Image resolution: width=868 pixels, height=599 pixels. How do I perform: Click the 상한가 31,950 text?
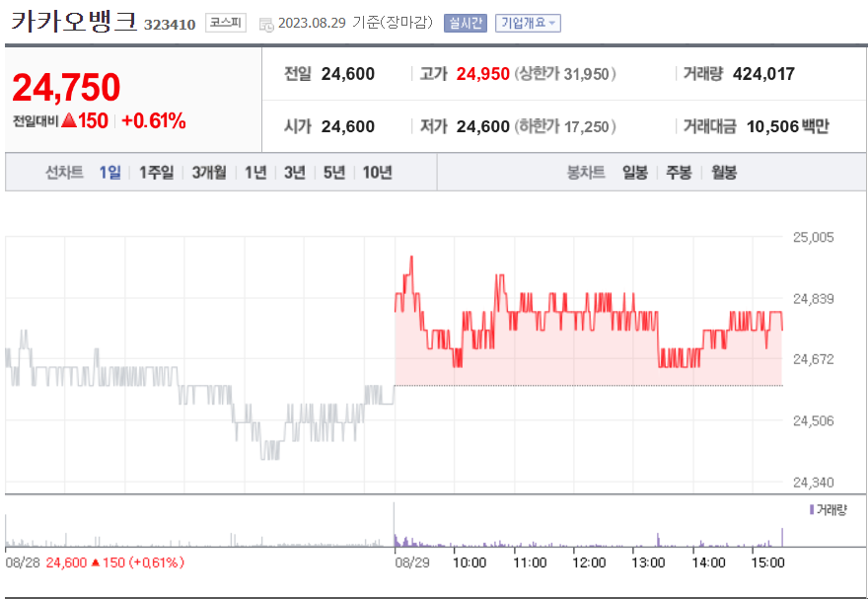(565, 74)
